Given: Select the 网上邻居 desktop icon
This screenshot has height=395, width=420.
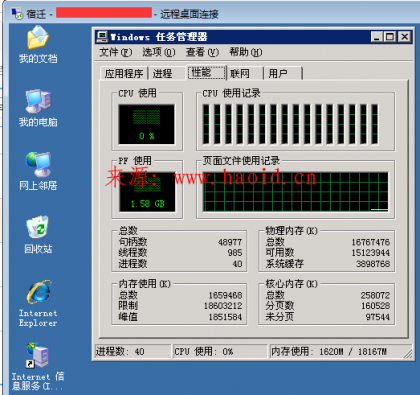Looking at the screenshot, I should [38, 171].
